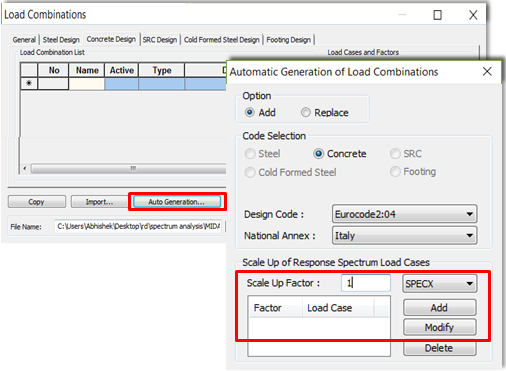This screenshot has height=371, width=506.
Task: Click the Copy button
Action: [x=36, y=202]
